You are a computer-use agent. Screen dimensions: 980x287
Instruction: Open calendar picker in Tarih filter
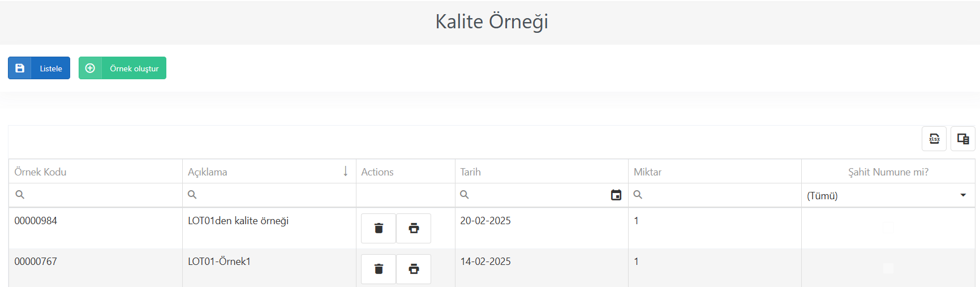coord(616,195)
